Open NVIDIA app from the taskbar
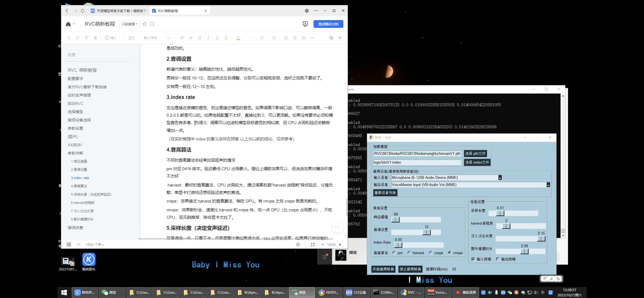The height and width of the screenshot is (298, 644). pos(329,292)
